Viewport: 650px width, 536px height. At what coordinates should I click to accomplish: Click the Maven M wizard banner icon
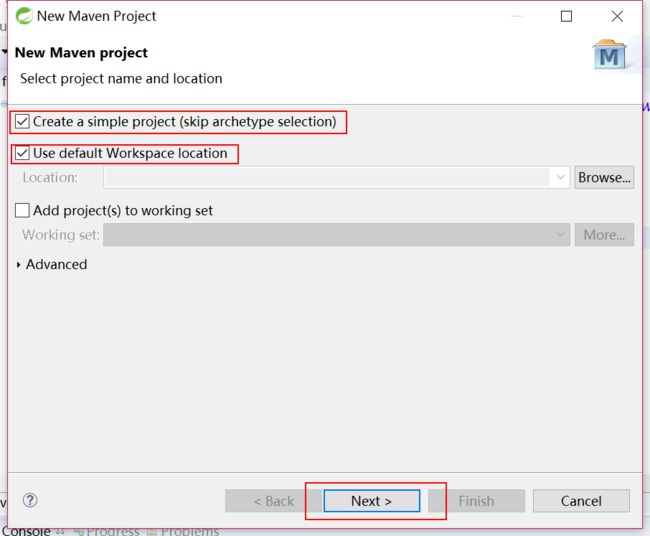pyautogui.click(x=609, y=54)
